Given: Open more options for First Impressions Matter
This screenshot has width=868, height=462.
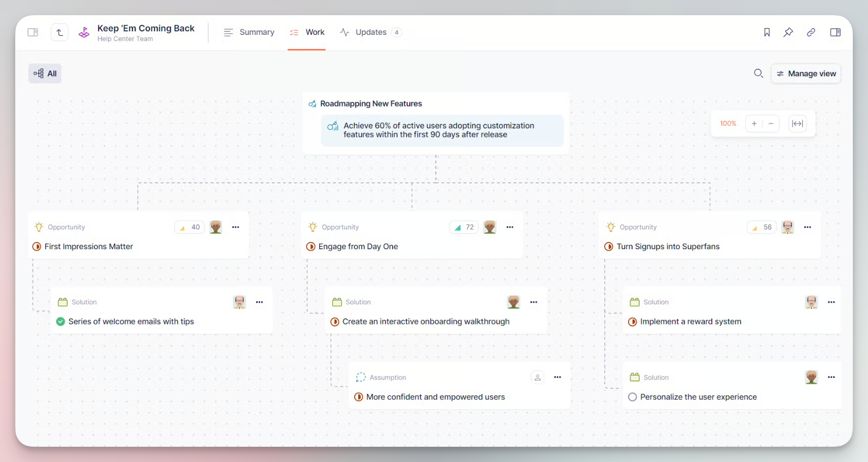Looking at the screenshot, I should (235, 227).
